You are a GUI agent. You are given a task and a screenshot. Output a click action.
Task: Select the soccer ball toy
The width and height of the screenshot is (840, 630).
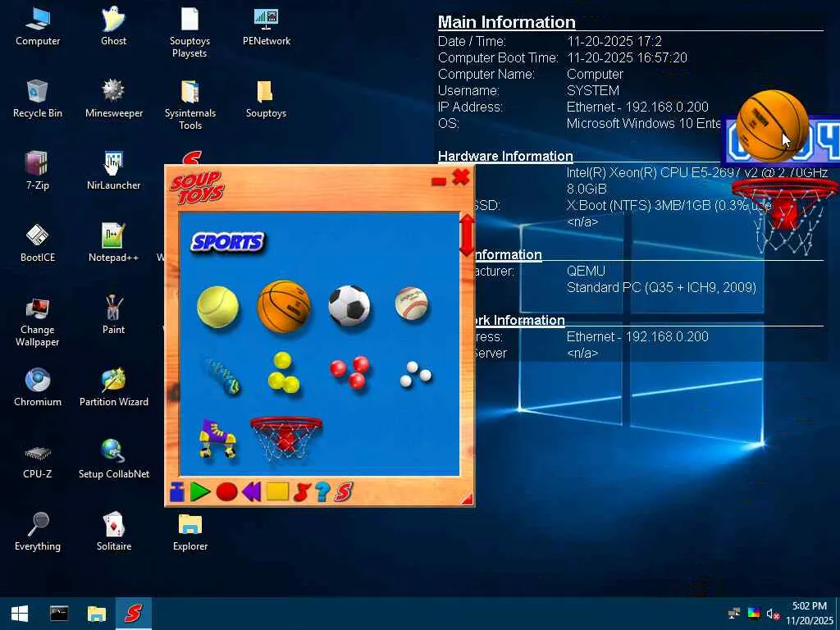[349, 306]
